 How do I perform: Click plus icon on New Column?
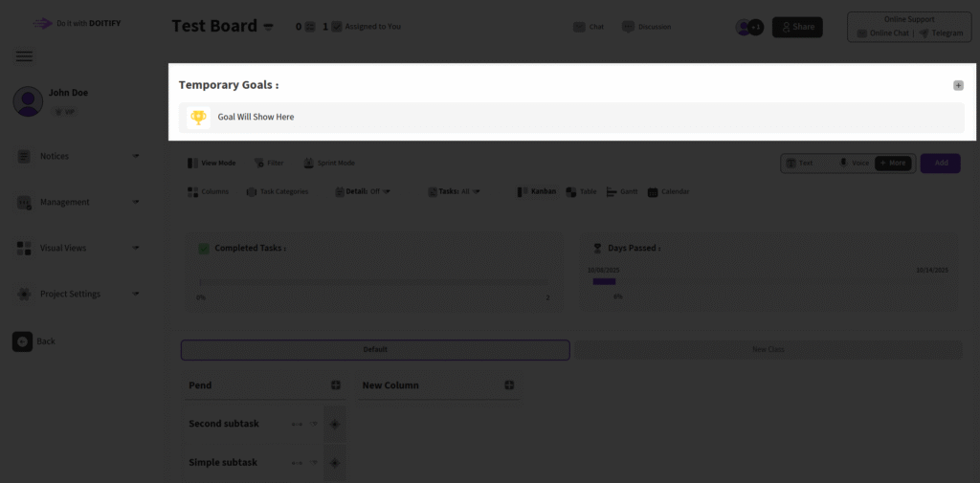click(x=509, y=385)
